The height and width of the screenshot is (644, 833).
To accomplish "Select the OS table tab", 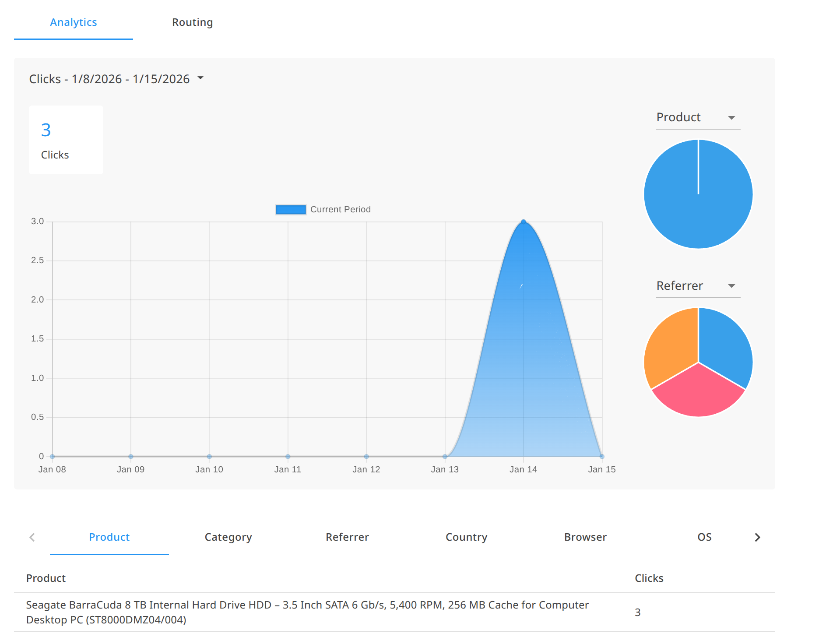I will click(x=704, y=537).
